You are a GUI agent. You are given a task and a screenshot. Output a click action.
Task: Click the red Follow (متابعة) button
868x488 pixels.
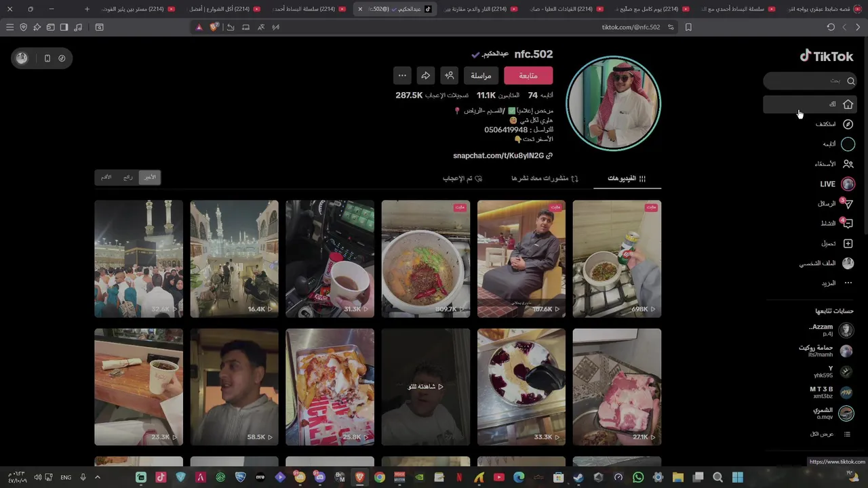pyautogui.click(x=528, y=75)
